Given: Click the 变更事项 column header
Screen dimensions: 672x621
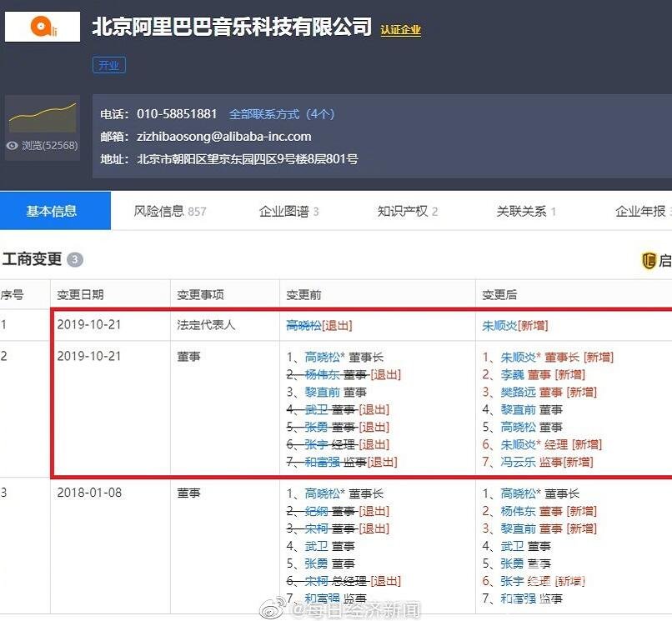Looking at the screenshot, I should tap(200, 295).
